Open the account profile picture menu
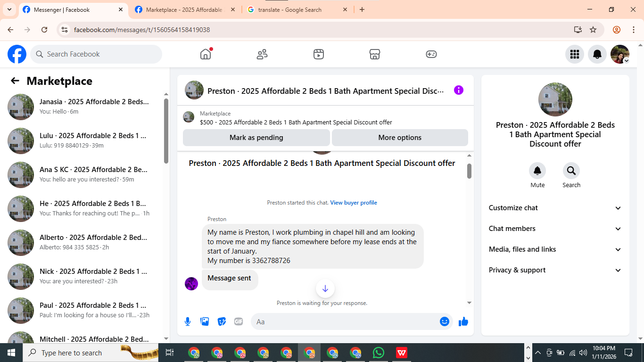 click(620, 54)
